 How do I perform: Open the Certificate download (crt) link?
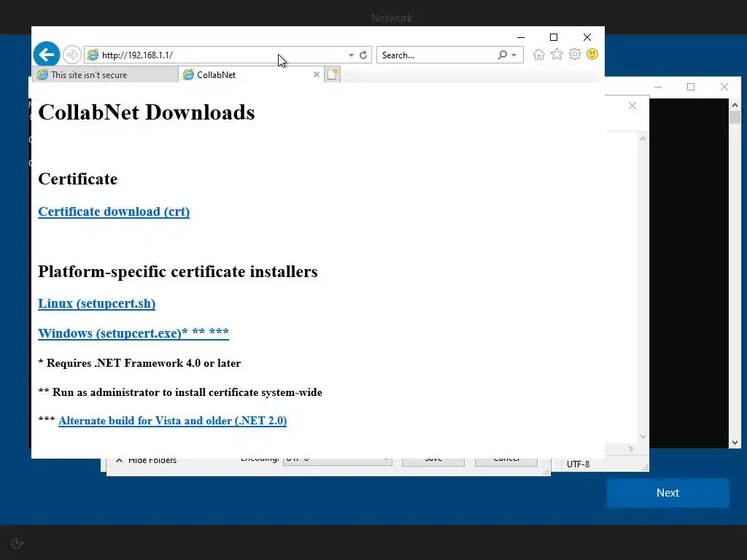[x=114, y=211]
